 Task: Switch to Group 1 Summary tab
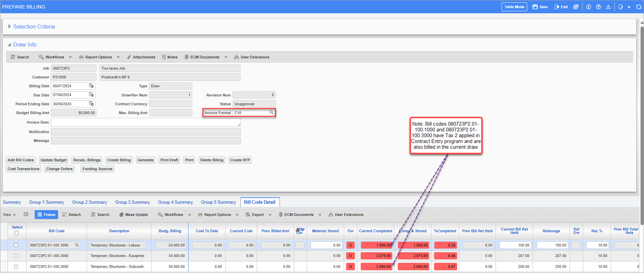pos(47,202)
